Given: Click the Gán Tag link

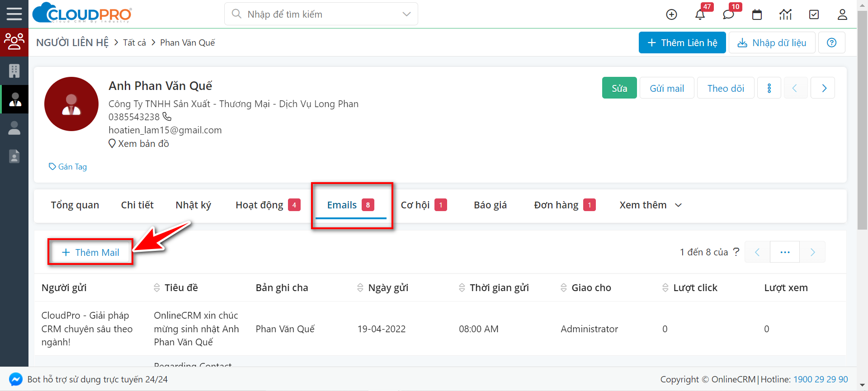Looking at the screenshot, I should [68, 167].
